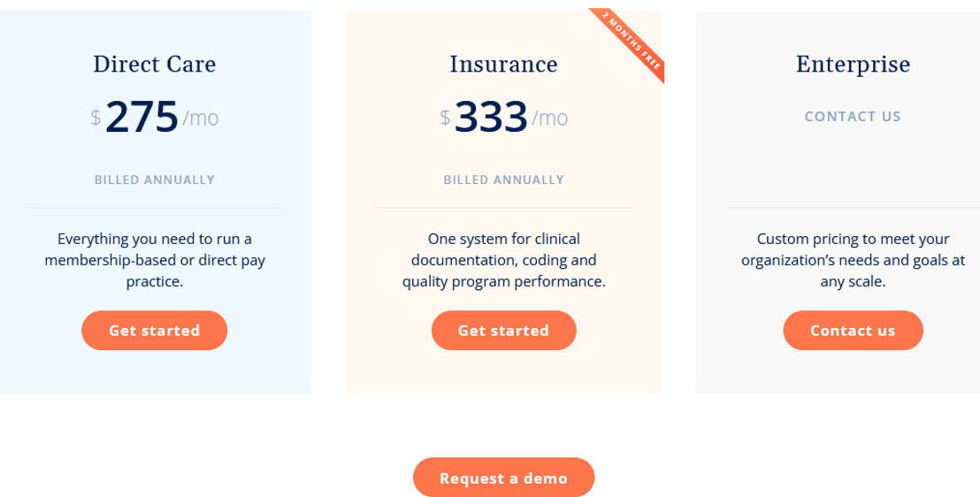This screenshot has width=980, height=497.
Task: Click the custom pricing description text
Action: pos(853,260)
